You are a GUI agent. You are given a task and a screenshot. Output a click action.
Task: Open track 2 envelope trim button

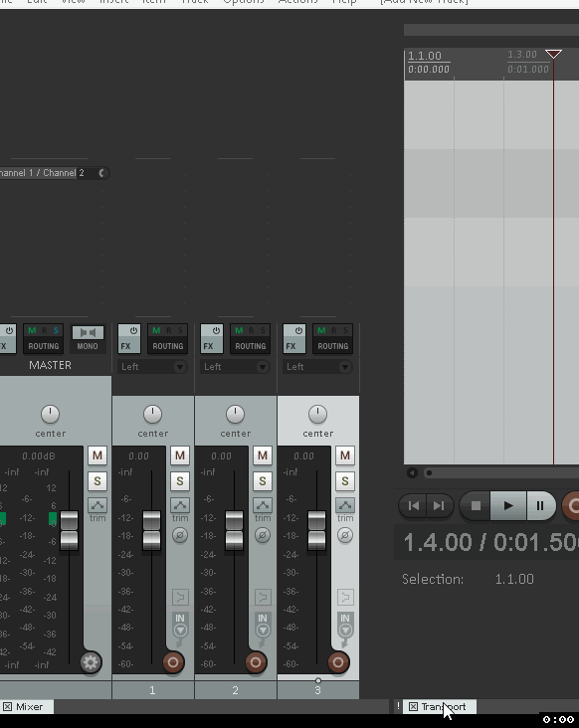point(263,505)
